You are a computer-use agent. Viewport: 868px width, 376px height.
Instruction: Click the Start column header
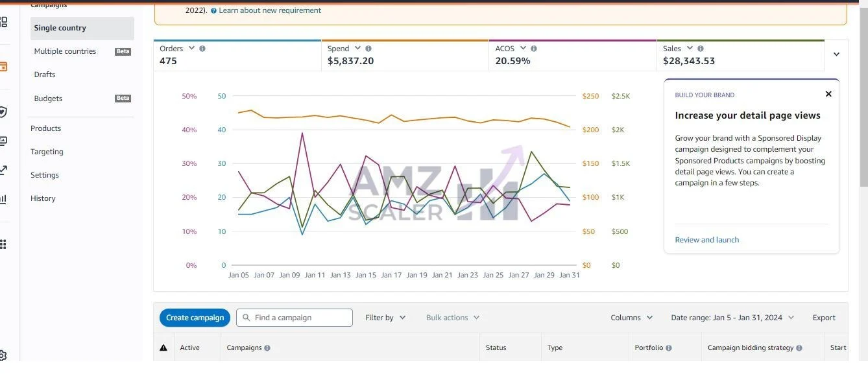838,348
